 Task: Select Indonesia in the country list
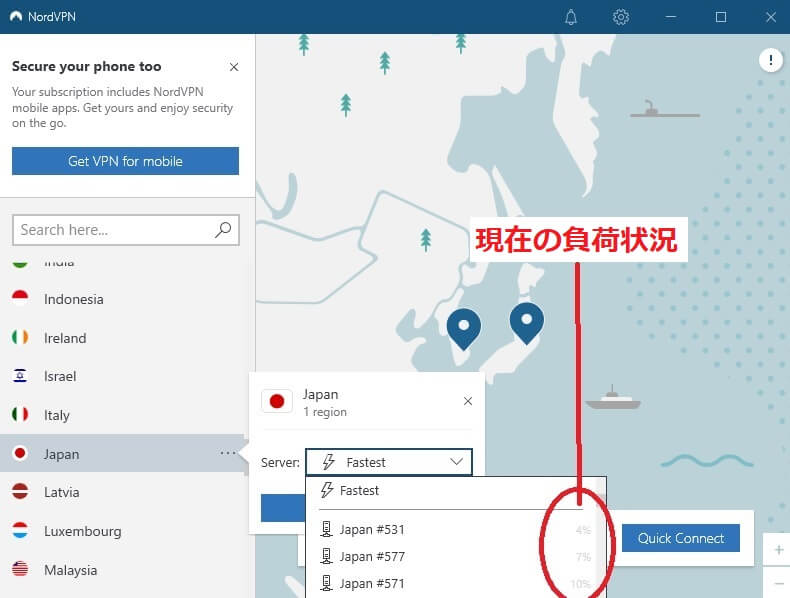124,299
